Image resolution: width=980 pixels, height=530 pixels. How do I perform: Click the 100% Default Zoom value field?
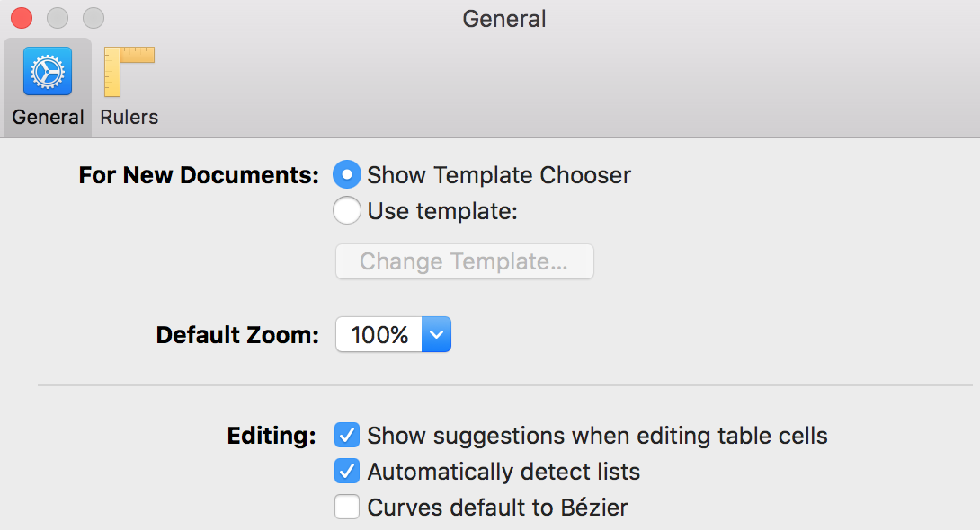[379, 335]
